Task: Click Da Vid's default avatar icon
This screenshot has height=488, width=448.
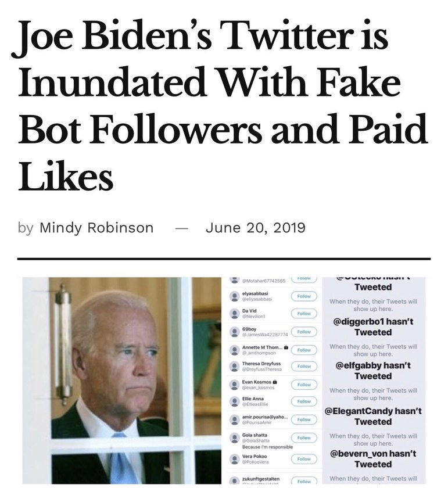Action: tap(234, 313)
